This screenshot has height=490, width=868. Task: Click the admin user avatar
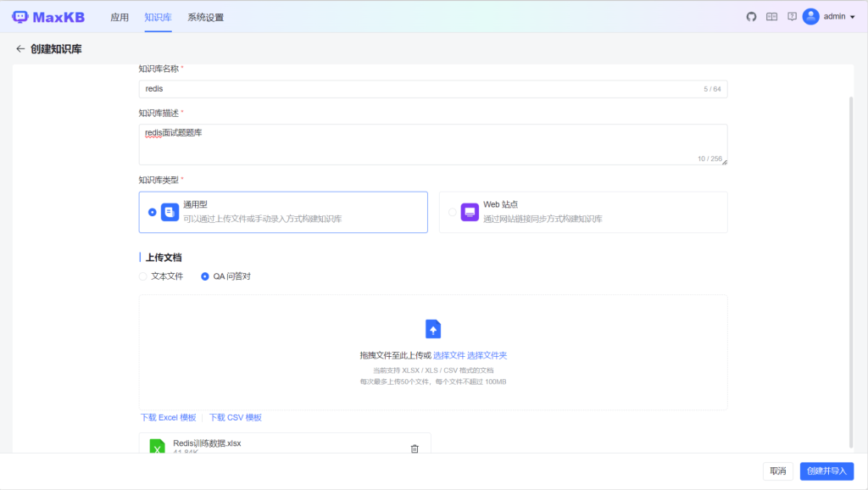coord(811,17)
